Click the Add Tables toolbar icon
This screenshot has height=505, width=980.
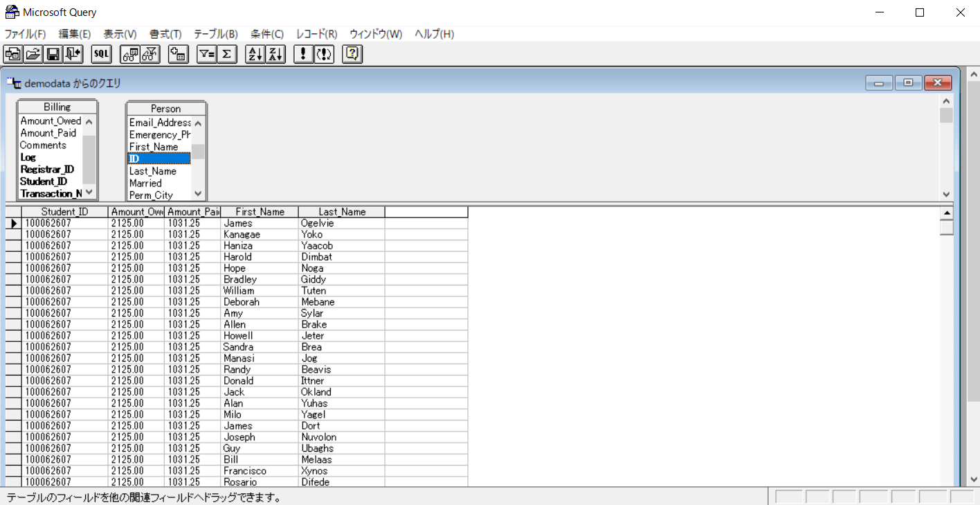coord(179,54)
